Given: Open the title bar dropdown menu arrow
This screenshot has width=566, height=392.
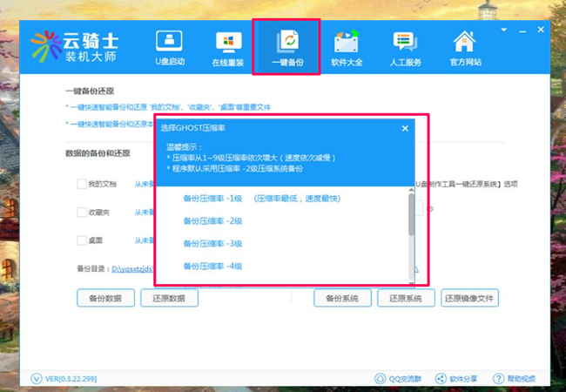Looking at the screenshot, I should (504, 30).
